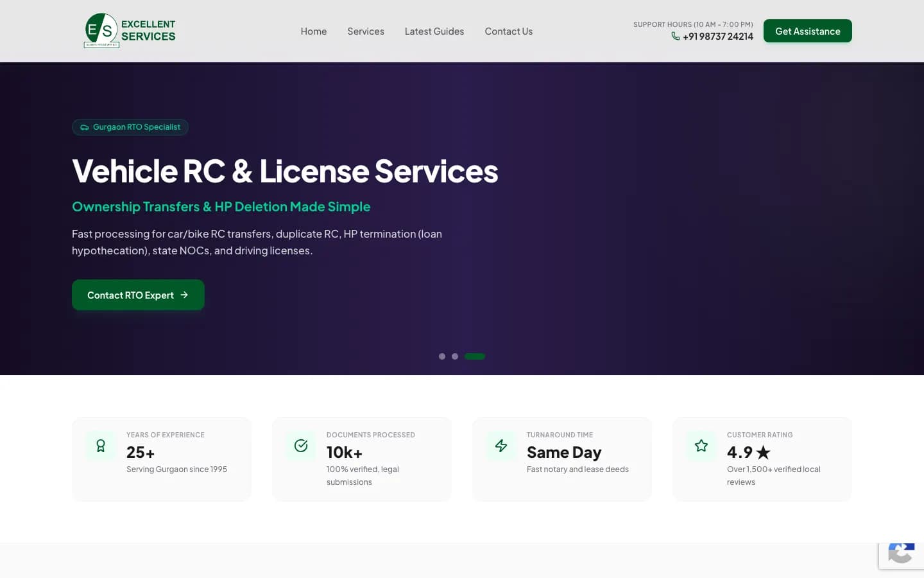The image size is (924, 578).
Task: Click the star outline icon for Customer Rating
Action: [701, 446]
